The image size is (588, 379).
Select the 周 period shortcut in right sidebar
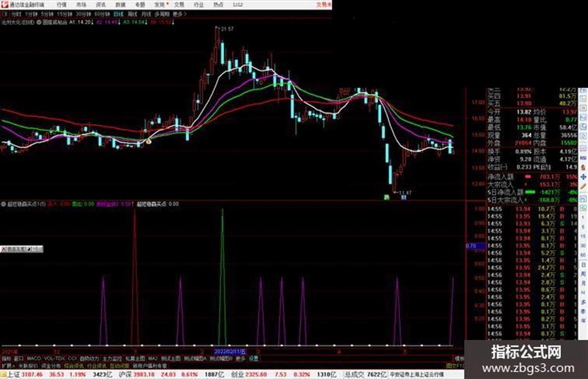[583, 274]
